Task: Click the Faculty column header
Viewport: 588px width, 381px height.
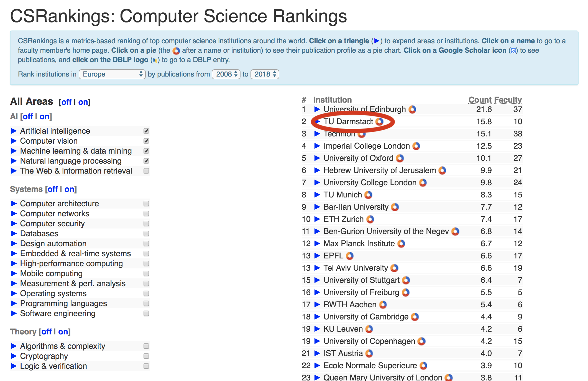Action: [508, 100]
